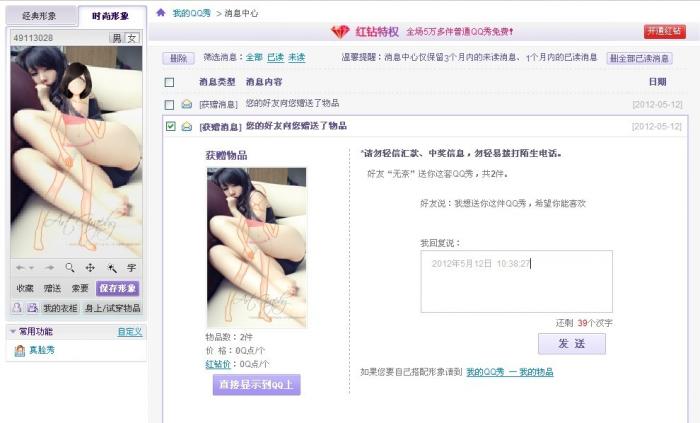The width and height of the screenshot is (700, 423).
Task: Select the magnifier zoom tool under the avatar
Action: tap(70, 267)
